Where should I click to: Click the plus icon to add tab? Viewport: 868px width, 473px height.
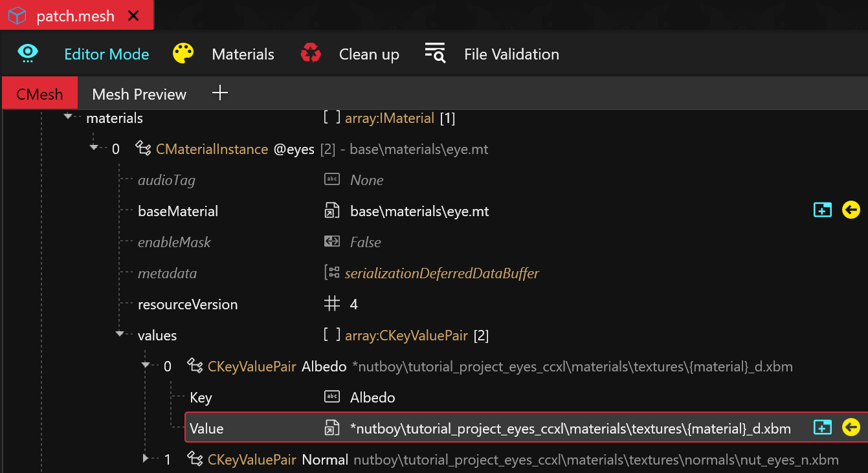pos(220,93)
